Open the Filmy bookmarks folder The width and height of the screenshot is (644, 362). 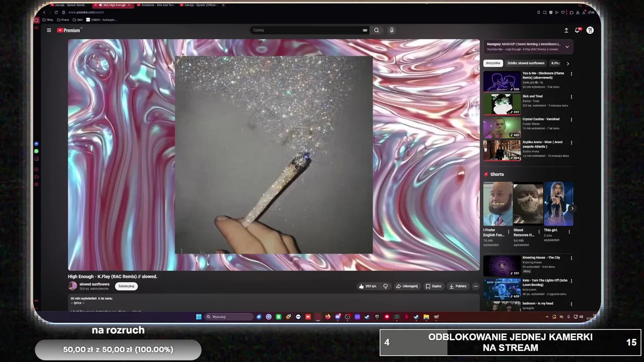pyautogui.click(x=48, y=20)
